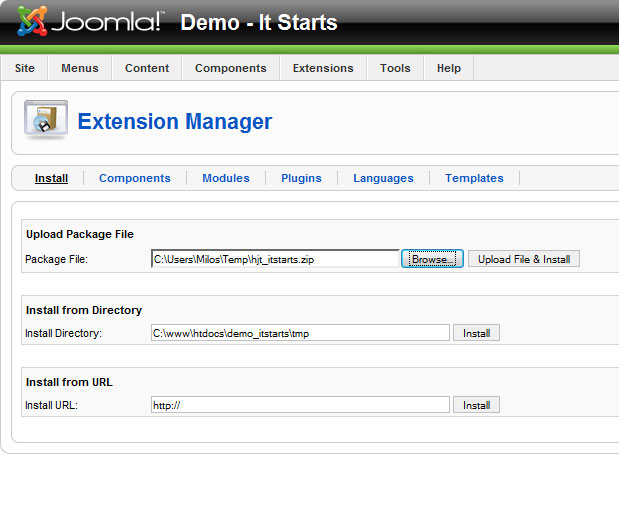Click the Install from Directory heading
Image resolution: width=619 pixels, height=514 pixels.
tap(84, 310)
